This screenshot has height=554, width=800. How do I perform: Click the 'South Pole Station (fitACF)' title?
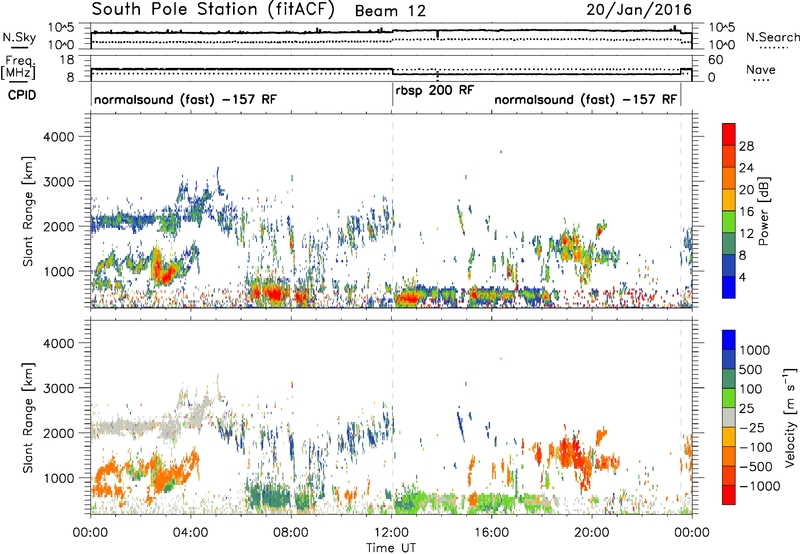pyautogui.click(x=213, y=10)
